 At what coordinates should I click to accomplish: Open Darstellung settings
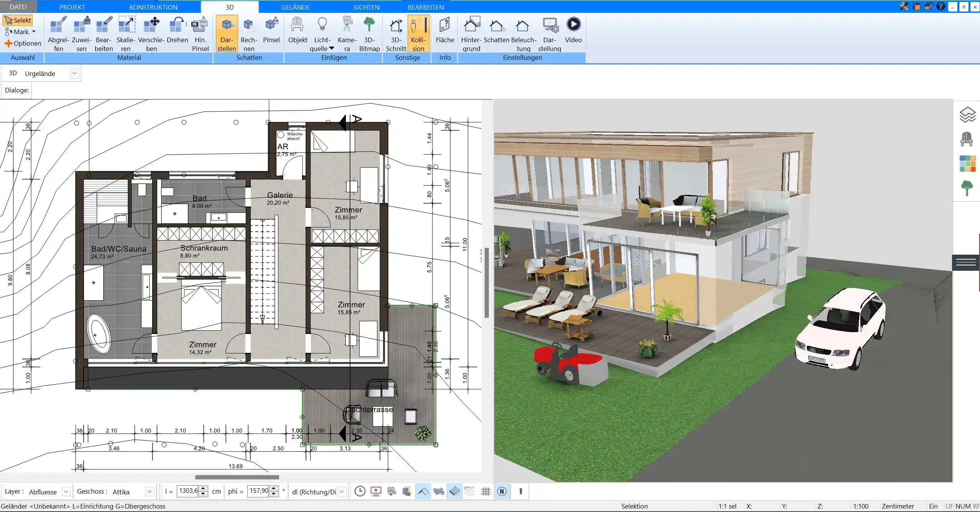pyautogui.click(x=549, y=34)
